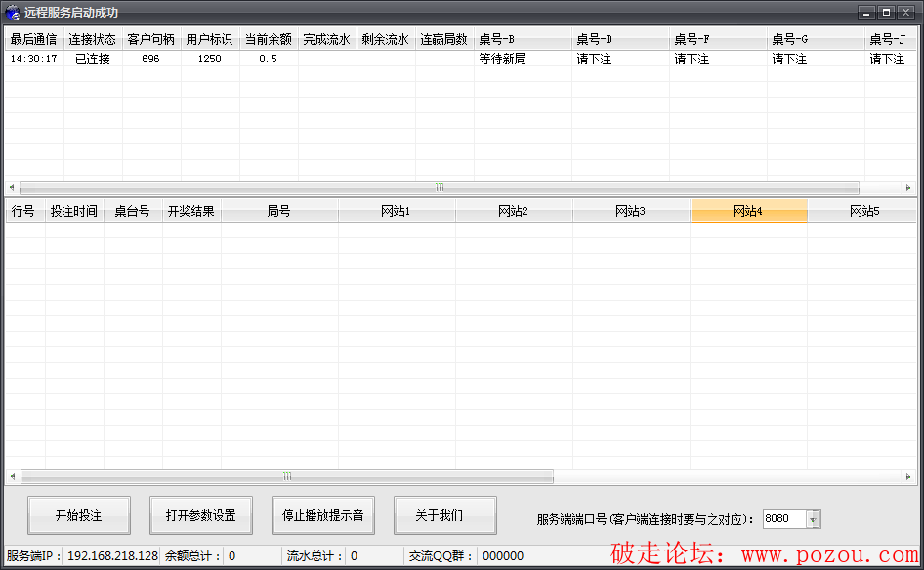Click the application icon in title bar
This screenshot has width=924, height=570.
point(13,12)
